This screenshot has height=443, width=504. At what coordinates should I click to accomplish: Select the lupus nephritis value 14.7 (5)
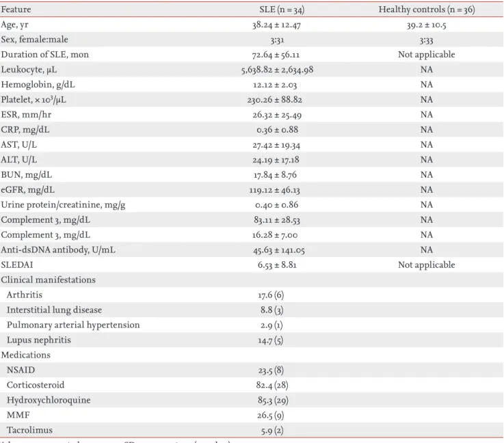click(x=271, y=340)
